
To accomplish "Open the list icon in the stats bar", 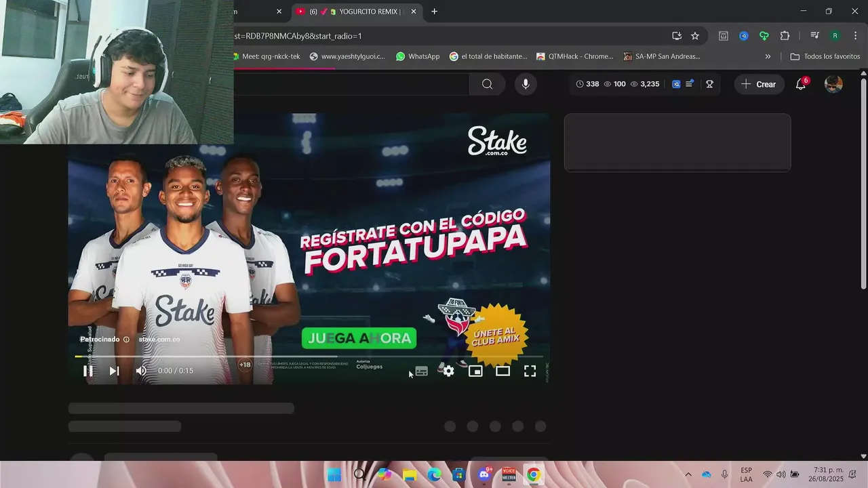I will point(690,84).
